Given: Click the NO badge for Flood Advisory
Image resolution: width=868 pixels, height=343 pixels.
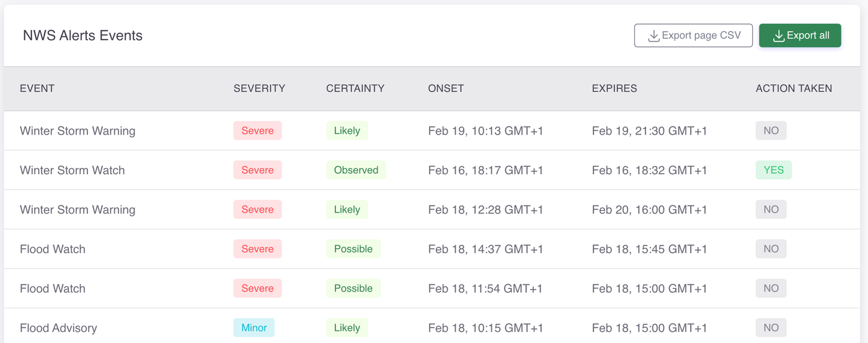Looking at the screenshot, I should tap(771, 327).
